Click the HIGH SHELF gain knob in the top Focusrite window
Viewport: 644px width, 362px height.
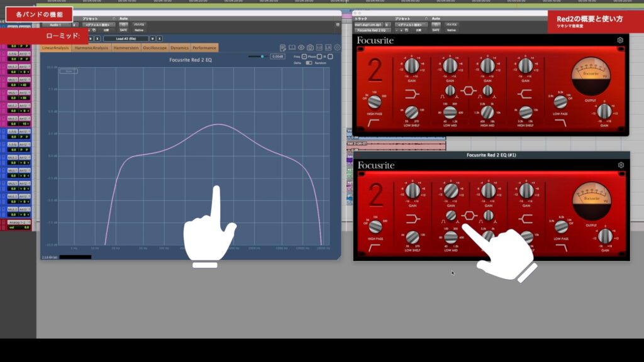[525, 65]
